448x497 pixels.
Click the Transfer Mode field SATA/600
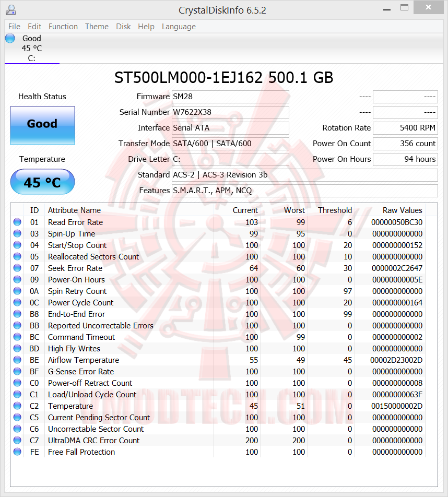[x=230, y=144]
